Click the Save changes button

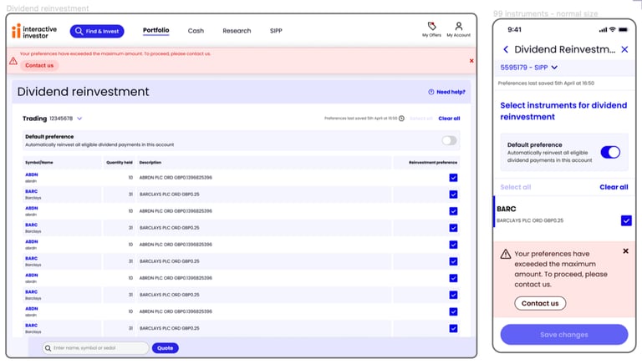563,335
